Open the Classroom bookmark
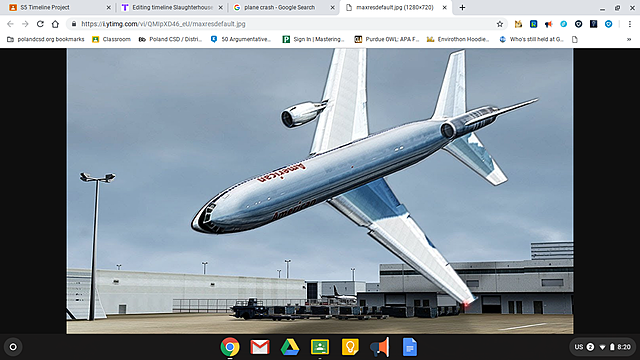640x360 pixels. (111, 39)
